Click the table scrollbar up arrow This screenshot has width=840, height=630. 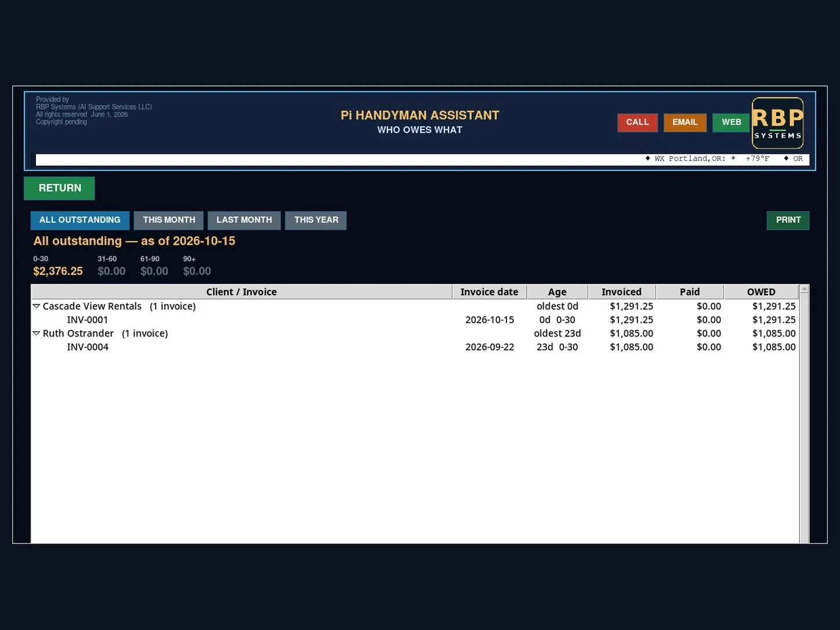point(804,289)
